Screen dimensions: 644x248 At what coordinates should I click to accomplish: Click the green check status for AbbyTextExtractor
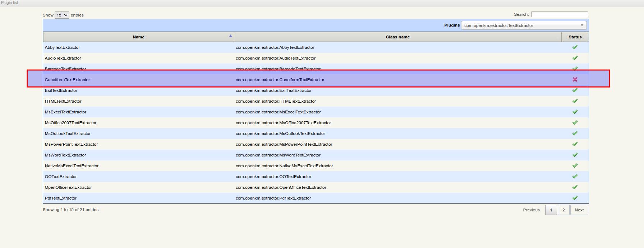click(x=575, y=47)
